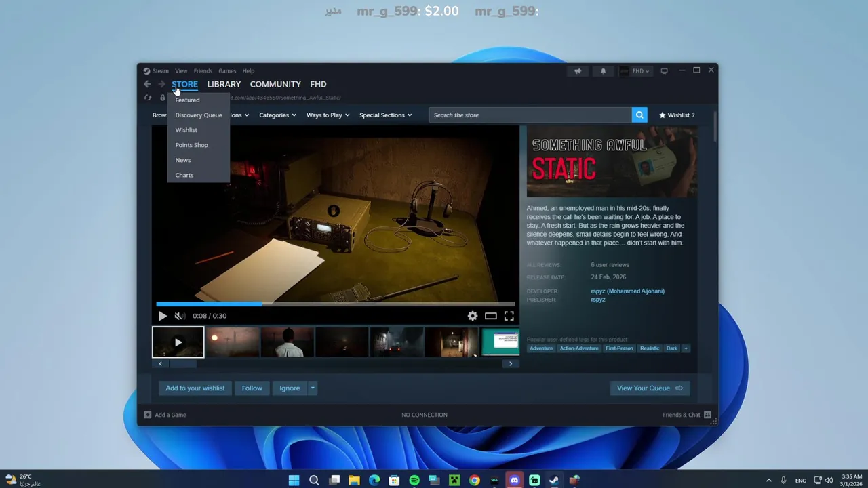Select Featured in the Store menu

click(187, 100)
